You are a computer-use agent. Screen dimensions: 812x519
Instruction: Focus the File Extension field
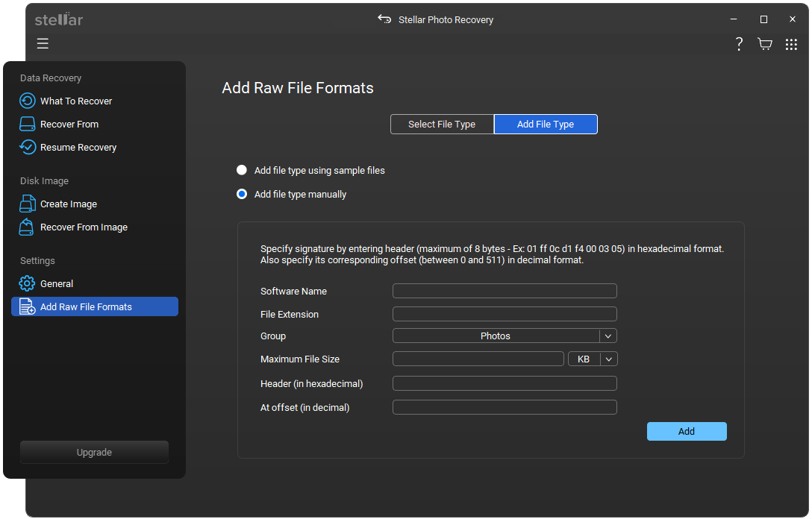(x=505, y=314)
